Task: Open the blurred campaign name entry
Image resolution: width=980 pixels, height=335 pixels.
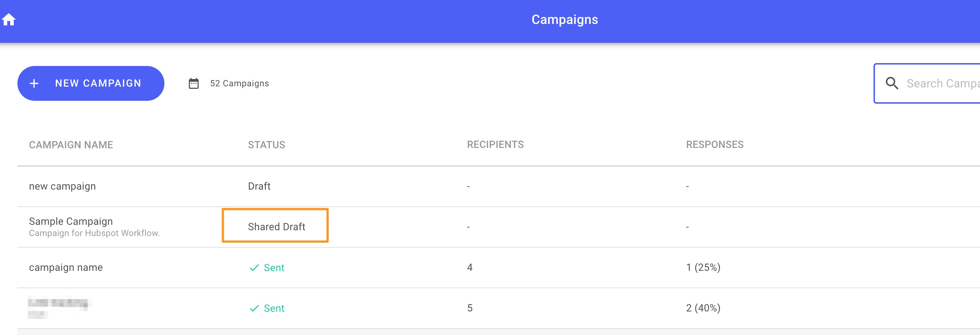Action: click(59, 307)
